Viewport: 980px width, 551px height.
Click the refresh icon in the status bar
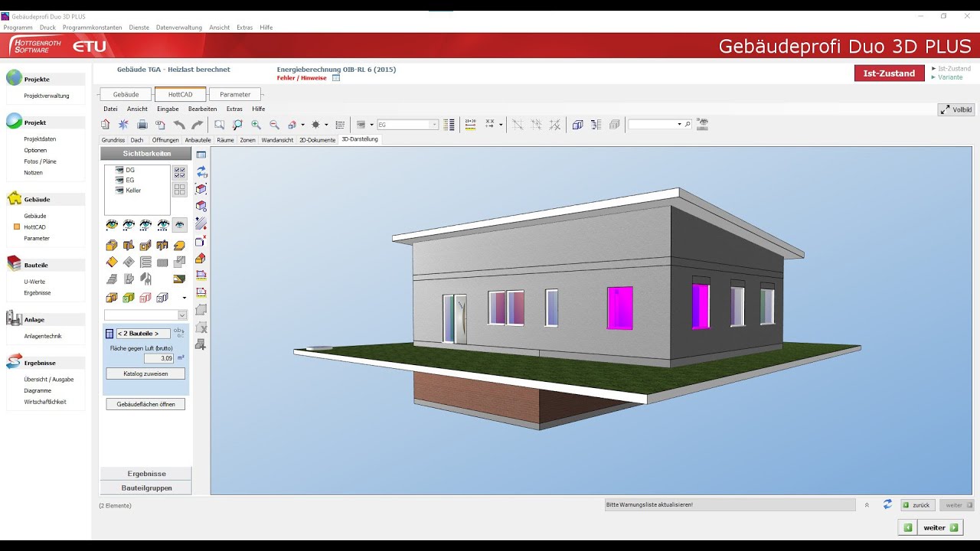[887, 505]
